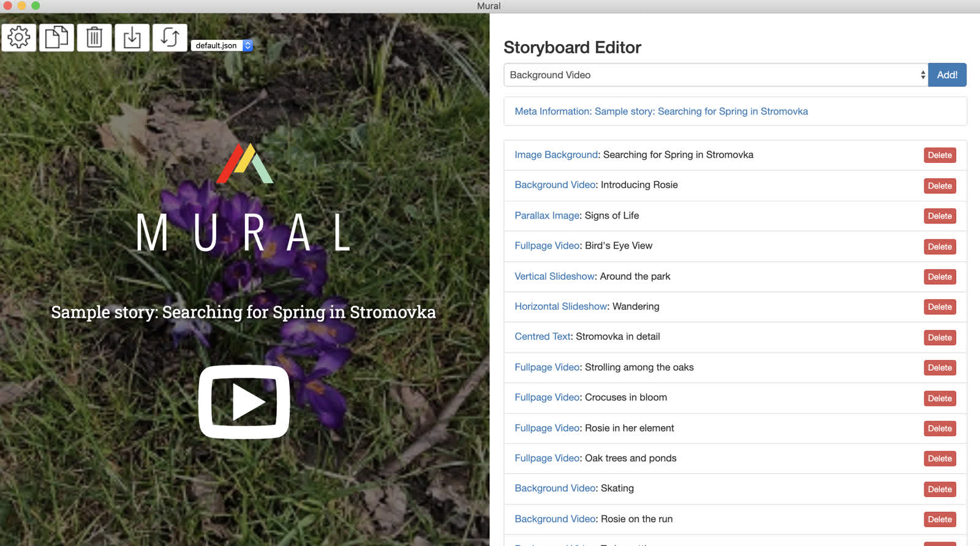The width and height of the screenshot is (980, 546).
Task: Click the copy story icon
Action: [x=57, y=37]
